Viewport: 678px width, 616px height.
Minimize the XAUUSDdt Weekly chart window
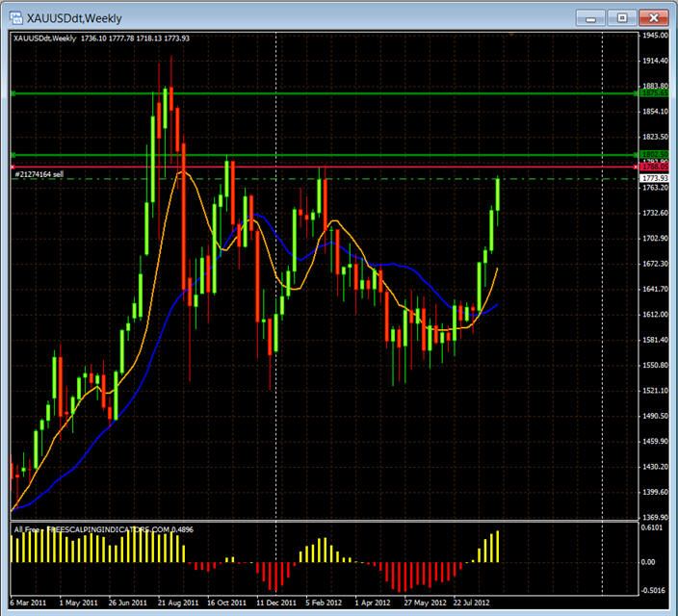[x=589, y=16]
